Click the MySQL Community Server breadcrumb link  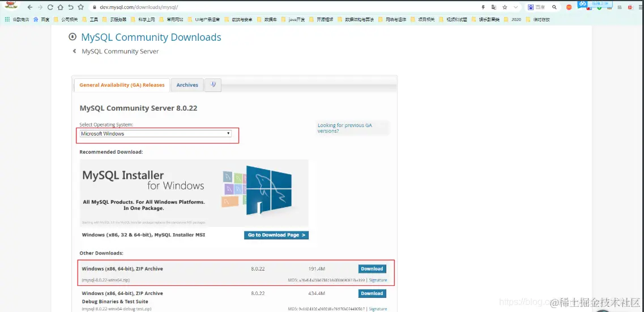coord(120,52)
